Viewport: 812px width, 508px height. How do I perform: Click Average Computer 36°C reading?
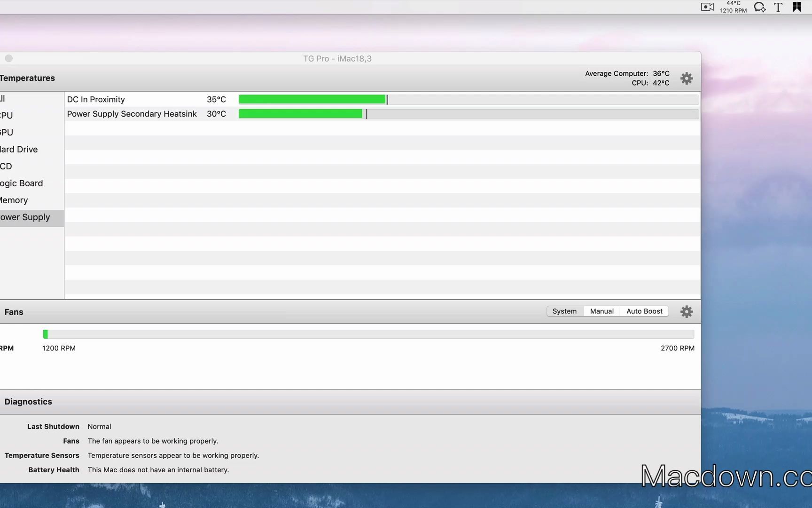627,73
